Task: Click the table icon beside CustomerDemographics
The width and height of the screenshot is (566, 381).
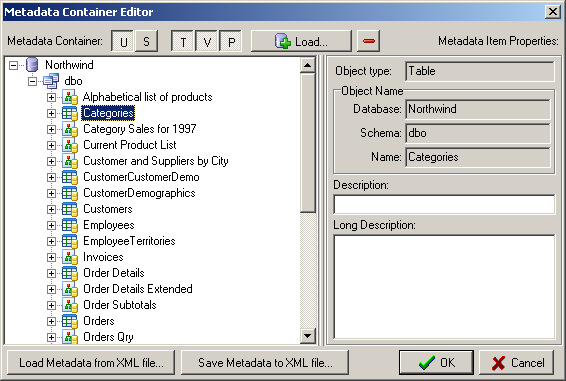Action: pos(70,193)
